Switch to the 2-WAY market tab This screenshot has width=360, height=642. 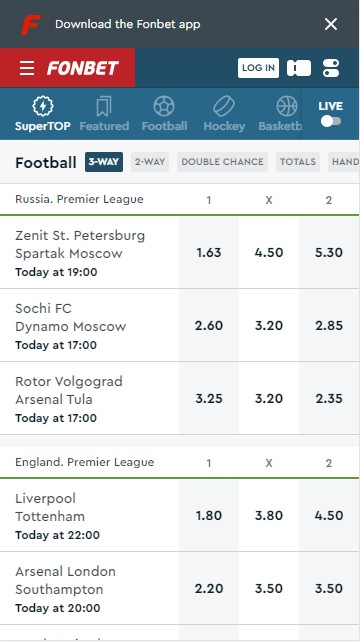pyautogui.click(x=150, y=162)
